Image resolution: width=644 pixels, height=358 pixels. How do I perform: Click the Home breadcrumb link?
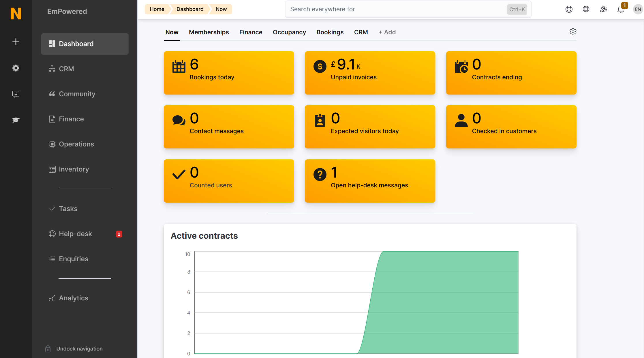pos(157,9)
